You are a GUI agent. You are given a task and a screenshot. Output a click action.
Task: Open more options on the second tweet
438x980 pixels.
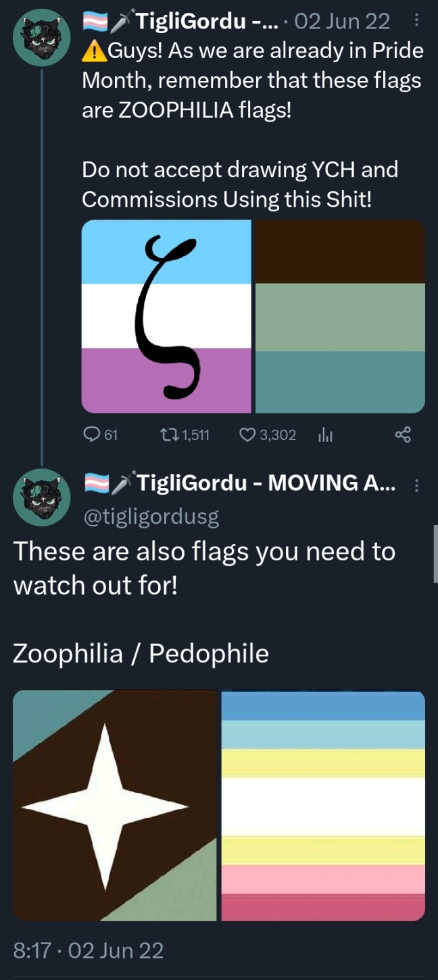(416, 485)
